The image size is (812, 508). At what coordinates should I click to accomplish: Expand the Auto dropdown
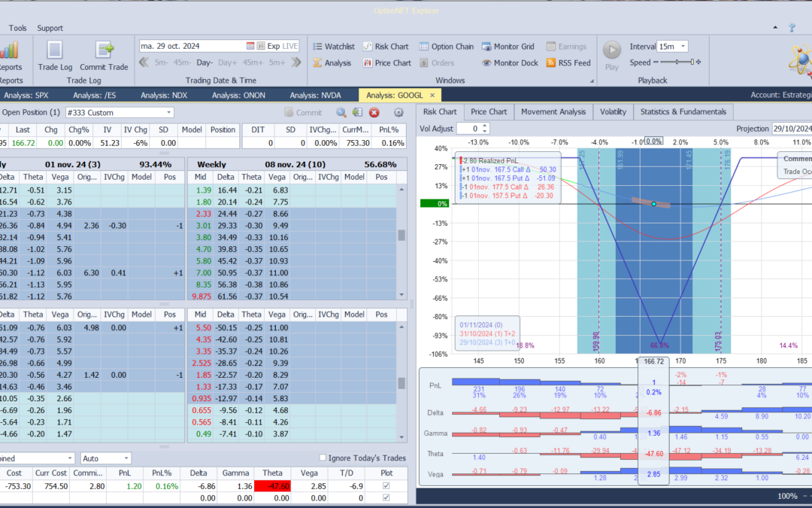point(126,458)
